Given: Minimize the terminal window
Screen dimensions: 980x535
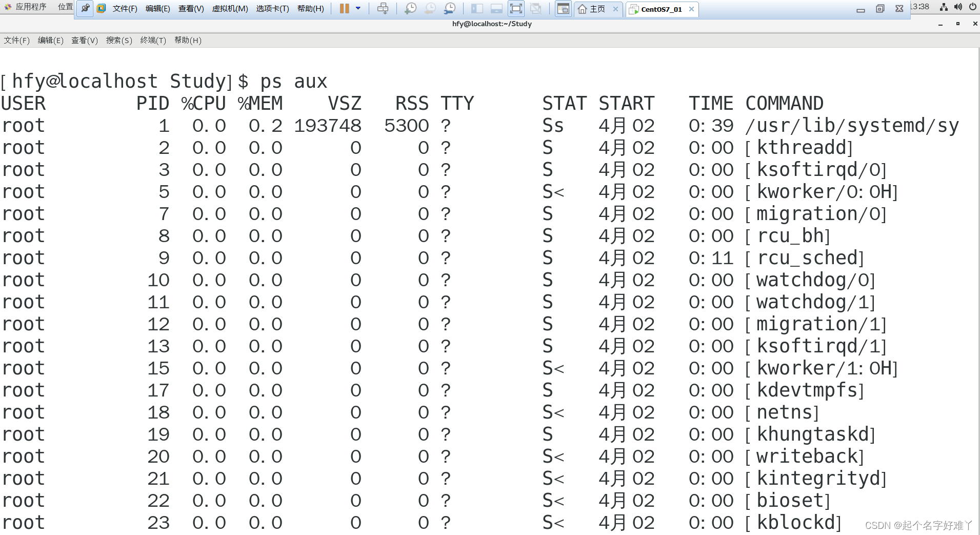Looking at the screenshot, I should tap(941, 24).
